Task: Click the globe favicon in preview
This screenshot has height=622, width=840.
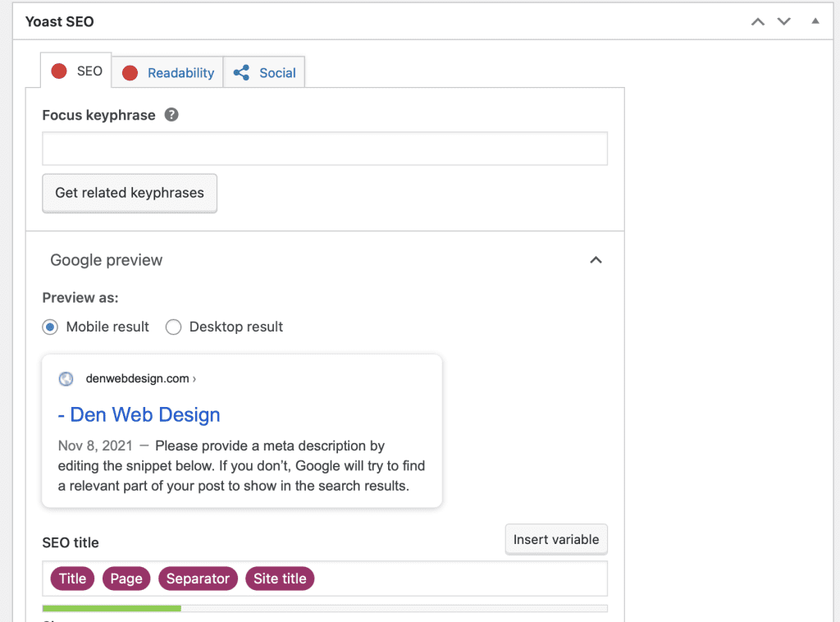Action: click(66, 379)
